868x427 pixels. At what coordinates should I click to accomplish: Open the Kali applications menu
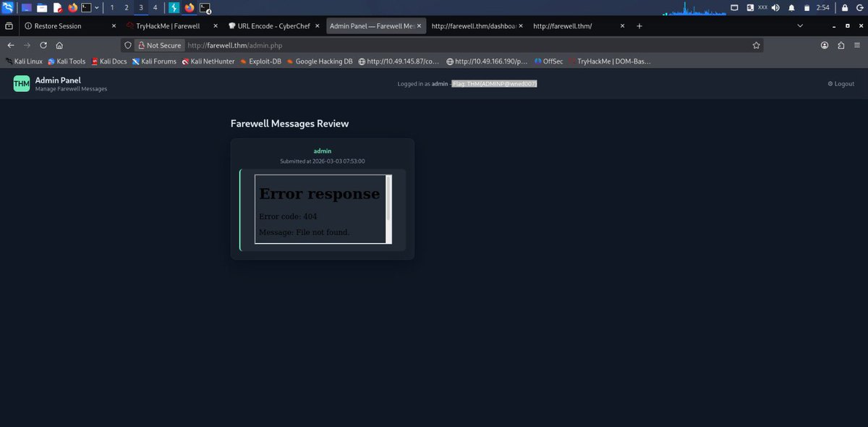click(x=7, y=8)
